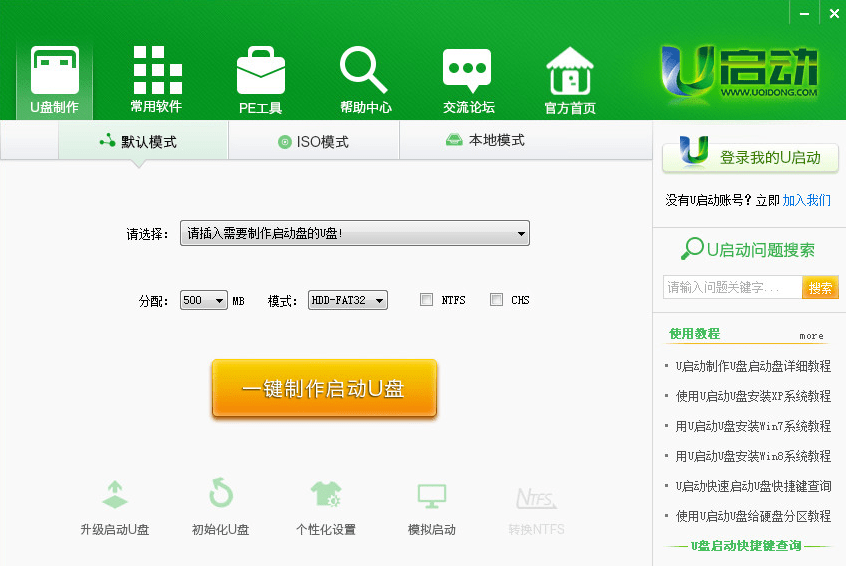
Task: Focus the 请输入问题关键字 search field
Action: tap(733, 287)
